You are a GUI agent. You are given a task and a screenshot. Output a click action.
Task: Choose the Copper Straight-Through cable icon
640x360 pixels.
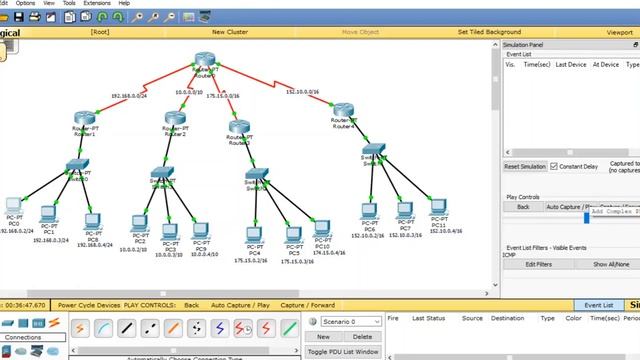click(127, 328)
